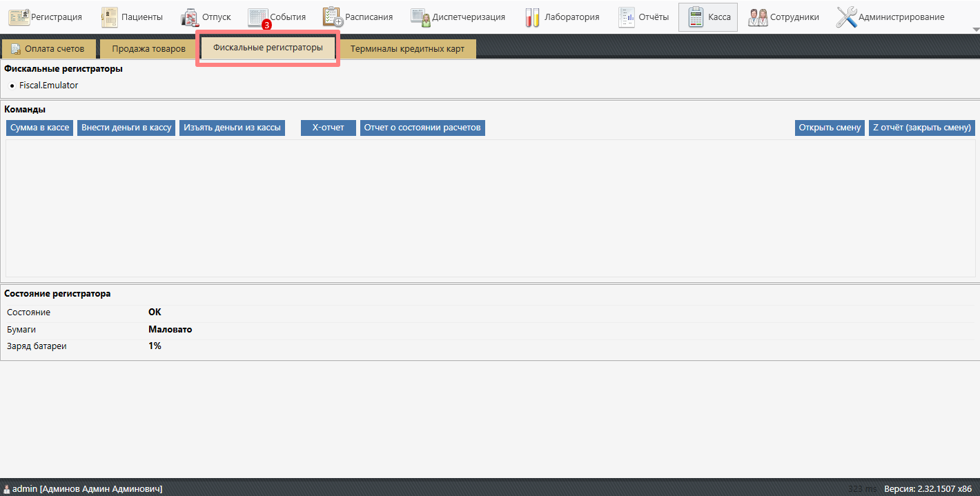Open Администрирование tools icon
The image size is (980, 496).
pyautogui.click(x=847, y=17)
